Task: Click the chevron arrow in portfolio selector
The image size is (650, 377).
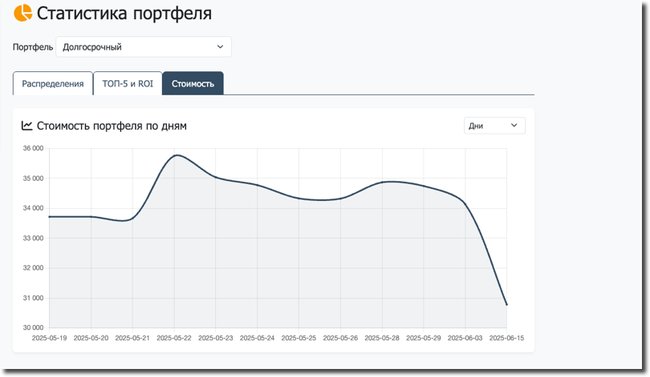Action: 220,47
